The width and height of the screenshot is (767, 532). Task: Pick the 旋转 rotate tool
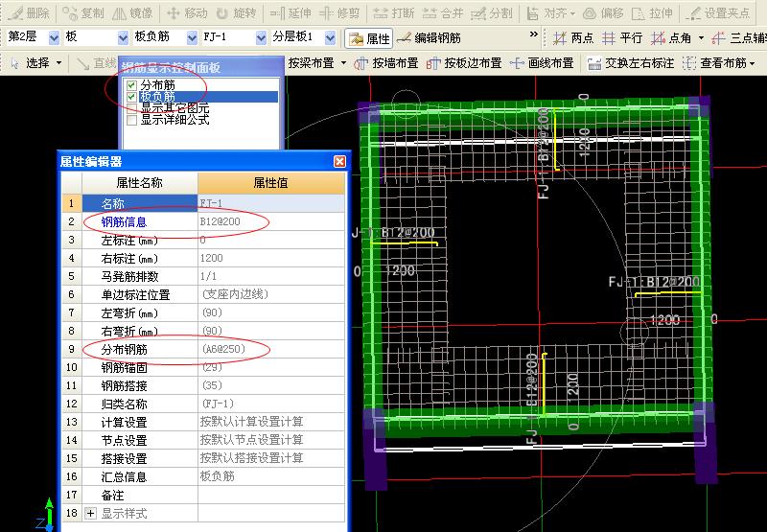click(x=236, y=12)
